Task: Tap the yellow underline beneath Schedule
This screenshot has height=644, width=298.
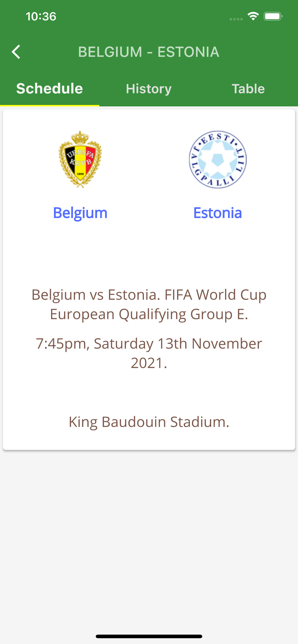Action: (50, 105)
